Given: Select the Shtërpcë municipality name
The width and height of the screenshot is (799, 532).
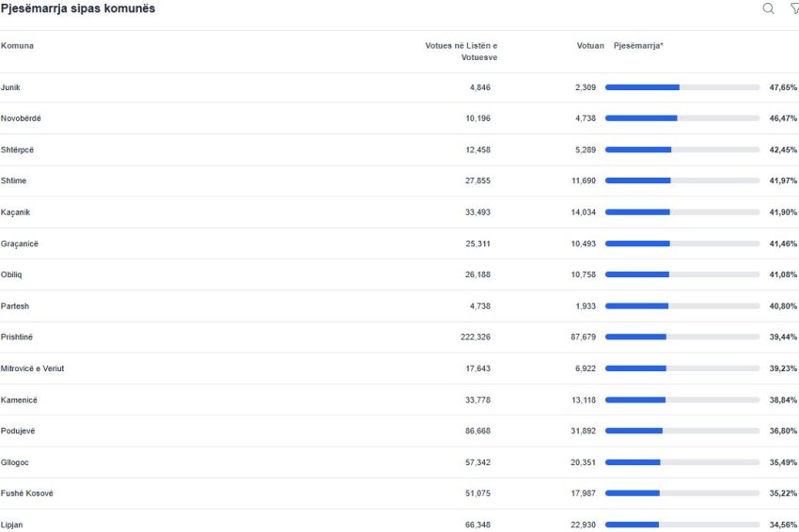Looking at the screenshot, I should point(18,150).
